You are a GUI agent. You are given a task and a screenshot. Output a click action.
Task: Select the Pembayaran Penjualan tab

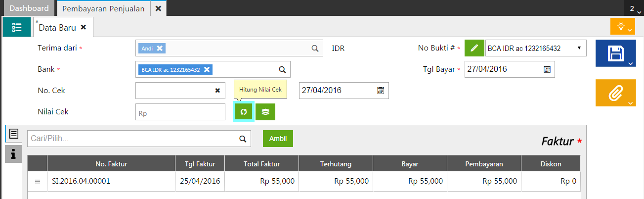103,8
